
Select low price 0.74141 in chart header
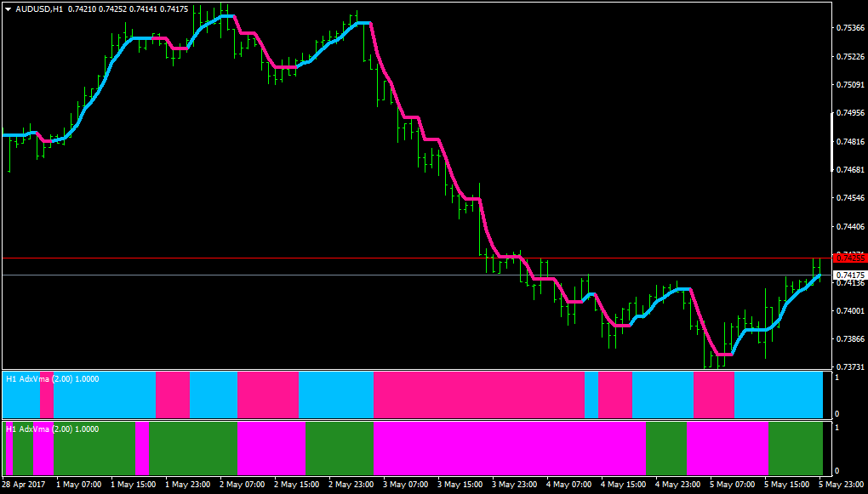coord(144,9)
